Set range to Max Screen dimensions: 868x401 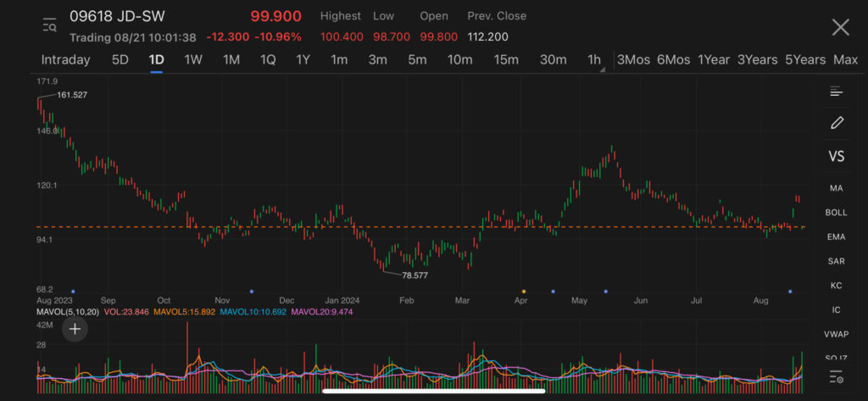[x=845, y=60]
